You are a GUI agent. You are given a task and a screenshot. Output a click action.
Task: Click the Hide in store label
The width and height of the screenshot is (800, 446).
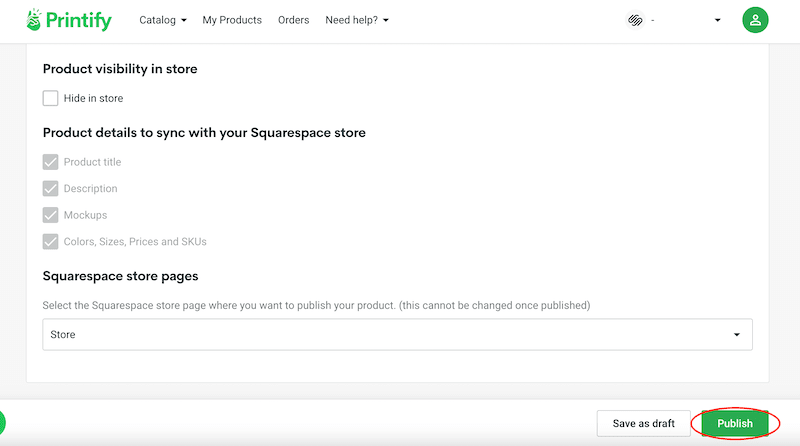pyautogui.click(x=93, y=98)
